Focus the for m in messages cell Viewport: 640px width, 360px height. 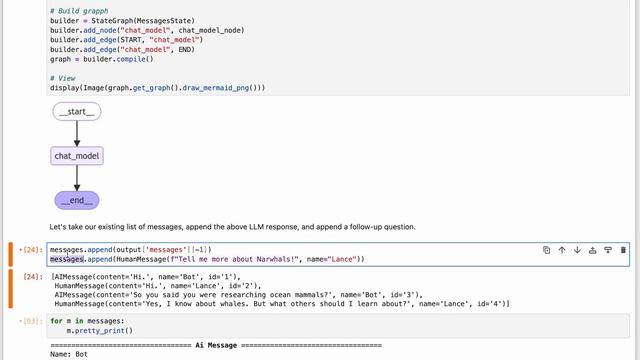(338, 326)
